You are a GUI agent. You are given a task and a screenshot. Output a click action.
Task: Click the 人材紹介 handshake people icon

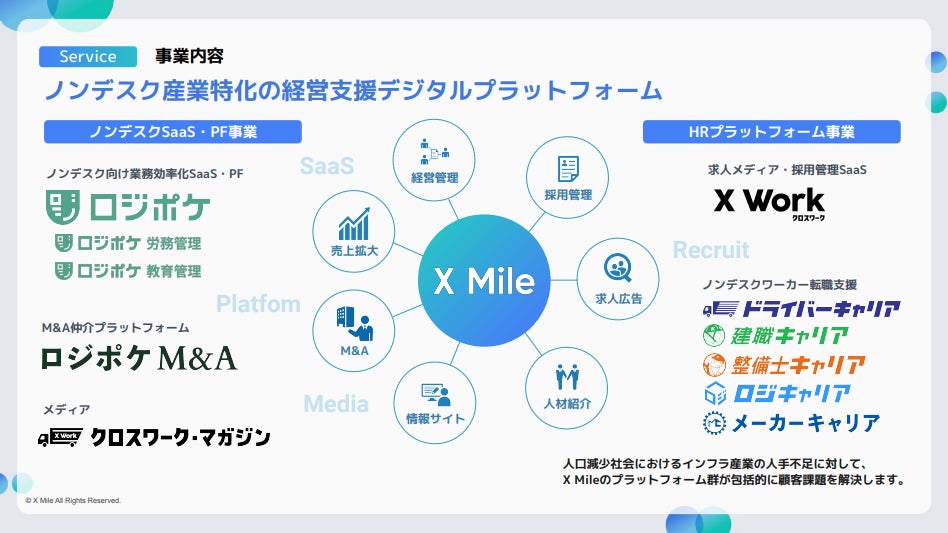pyautogui.click(x=567, y=377)
